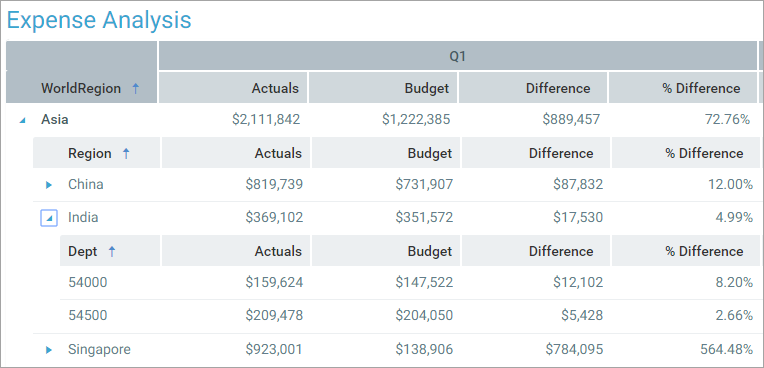Image resolution: width=764 pixels, height=368 pixels.
Task: Click the Dept-level Actuals column header
Action: [236, 251]
